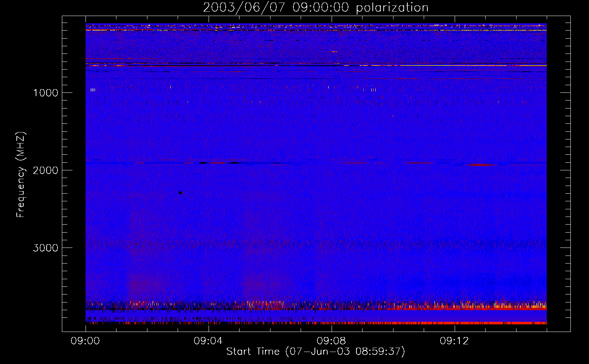The width and height of the screenshot is (589, 364).
Task: Click the 'Frequency (MHZ)' axis label
Action: coord(21,175)
